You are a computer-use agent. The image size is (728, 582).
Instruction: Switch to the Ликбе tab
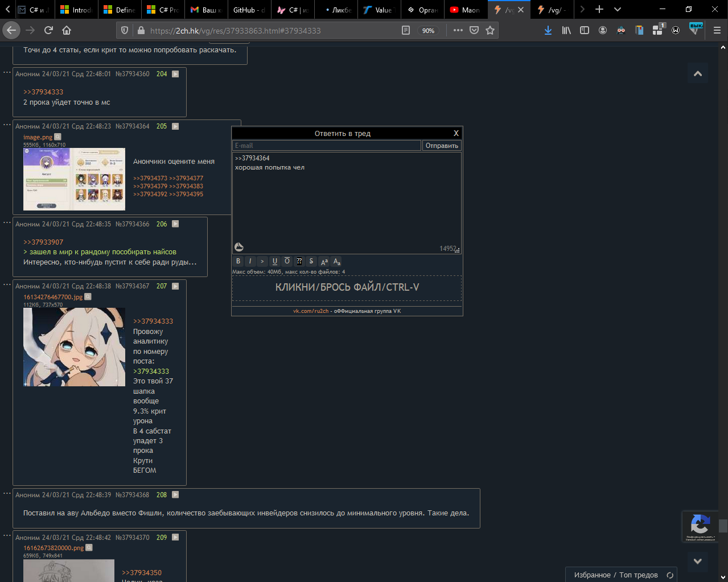(x=335, y=10)
